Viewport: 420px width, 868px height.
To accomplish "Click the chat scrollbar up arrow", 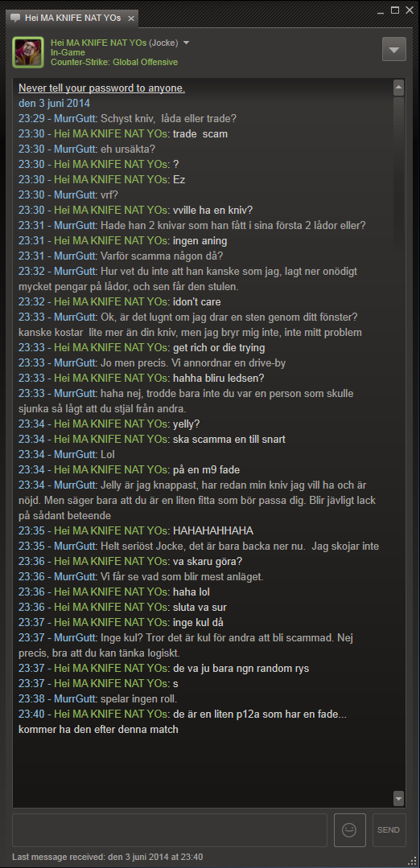I will tap(398, 87).
